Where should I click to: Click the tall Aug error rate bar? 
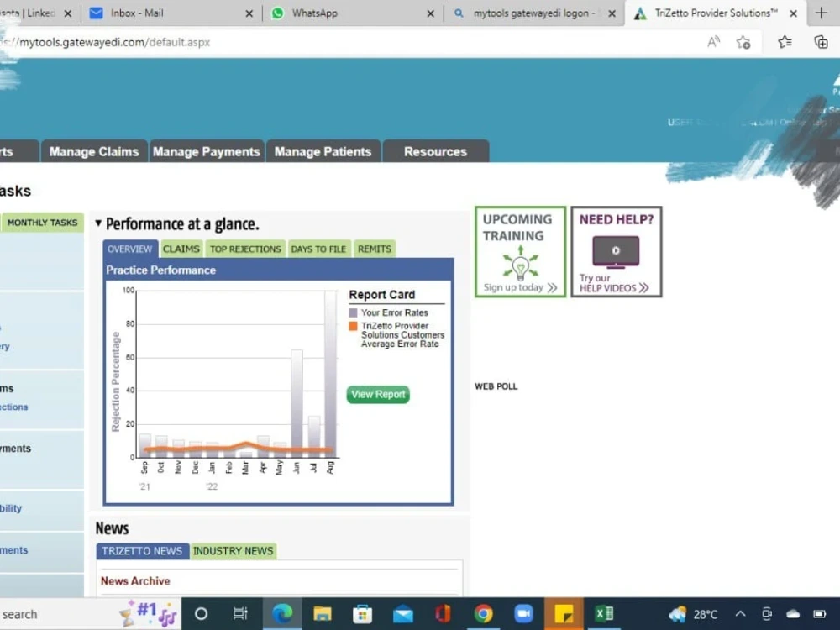click(330, 374)
